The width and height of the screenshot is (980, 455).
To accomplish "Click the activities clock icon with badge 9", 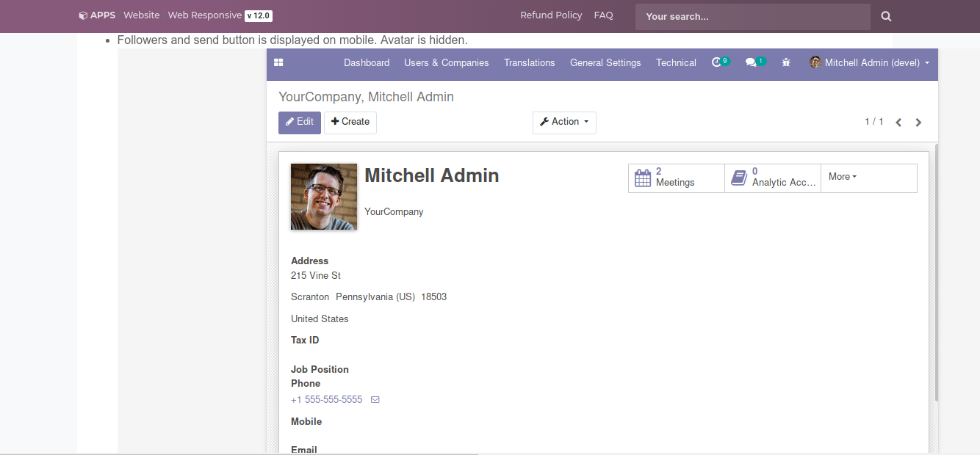I will (721, 62).
